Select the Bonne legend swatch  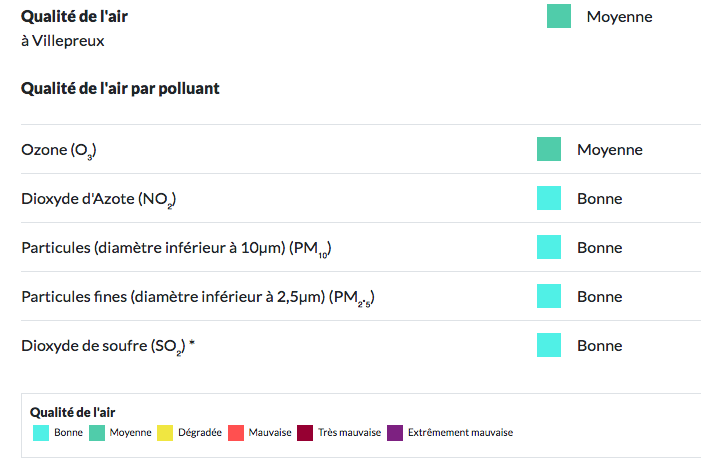[x=41, y=433]
